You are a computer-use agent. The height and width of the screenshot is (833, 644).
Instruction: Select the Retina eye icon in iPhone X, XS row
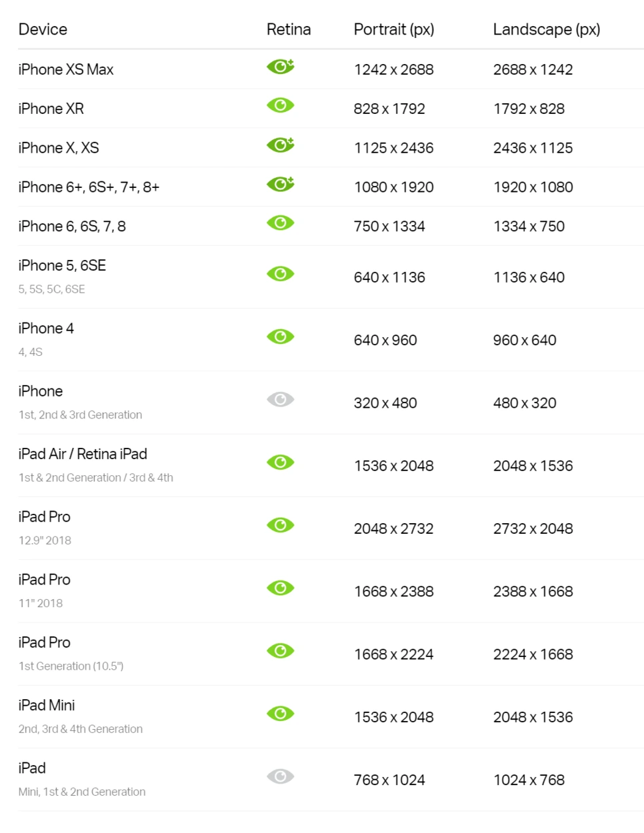[x=281, y=145]
